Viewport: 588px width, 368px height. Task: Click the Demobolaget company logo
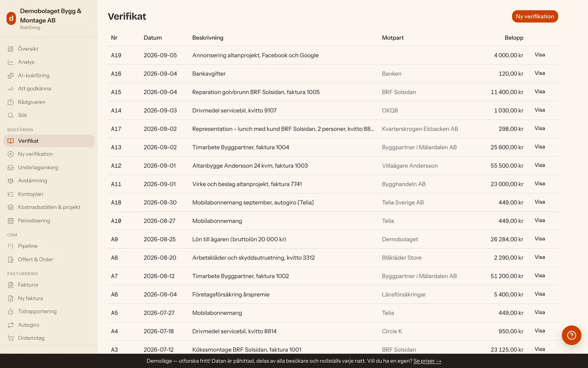(11, 18)
